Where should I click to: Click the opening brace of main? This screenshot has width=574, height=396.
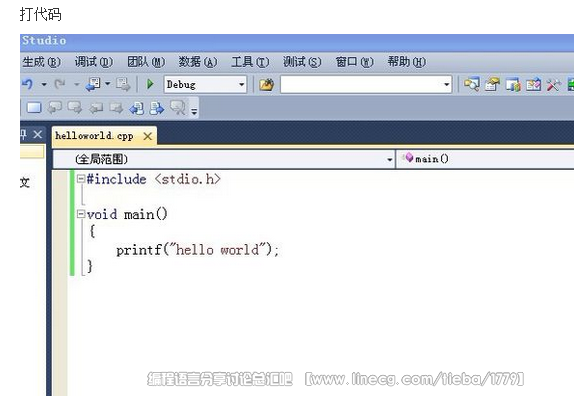pyautogui.click(x=93, y=231)
